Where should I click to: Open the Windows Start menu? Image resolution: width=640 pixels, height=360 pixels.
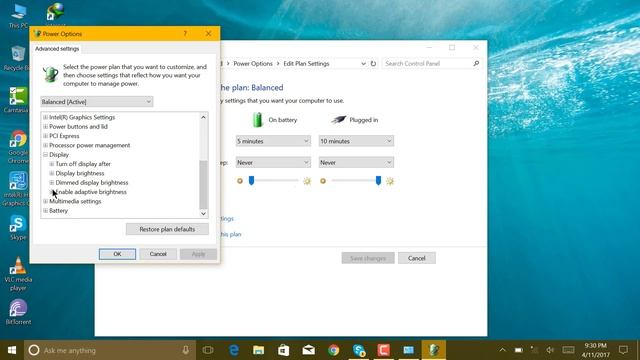point(12,350)
